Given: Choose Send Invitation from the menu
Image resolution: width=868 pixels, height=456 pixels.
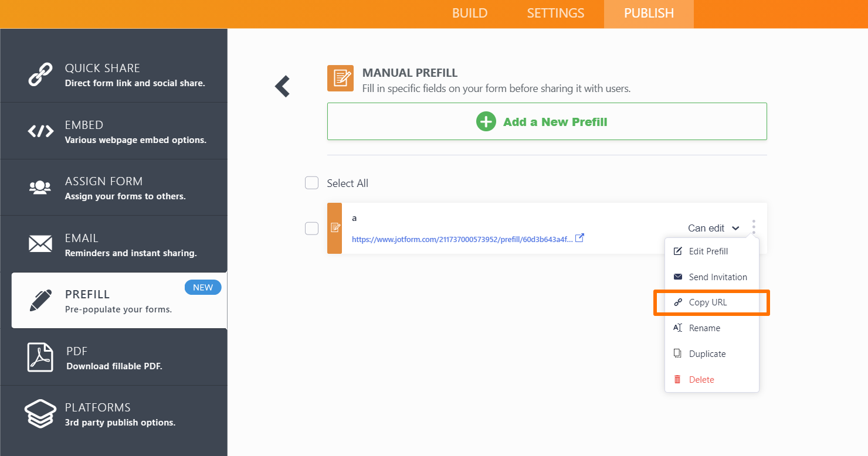Looking at the screenshot, I should pos(712,277).
